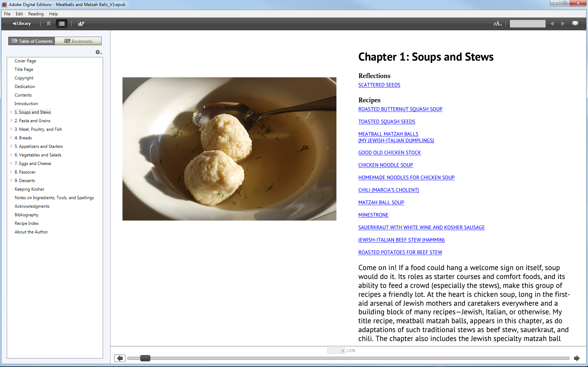Click the toolbar search input field
588x367 pixels.
tap(527, 24)
